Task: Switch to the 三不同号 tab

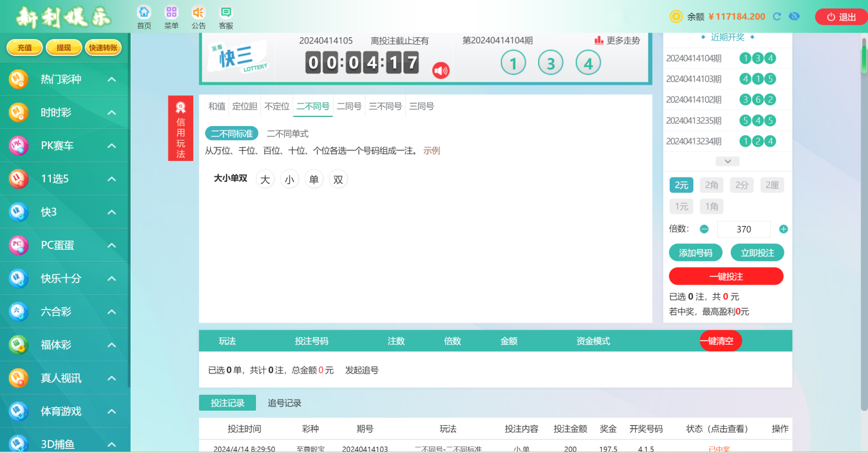Action: pos(385,106)
